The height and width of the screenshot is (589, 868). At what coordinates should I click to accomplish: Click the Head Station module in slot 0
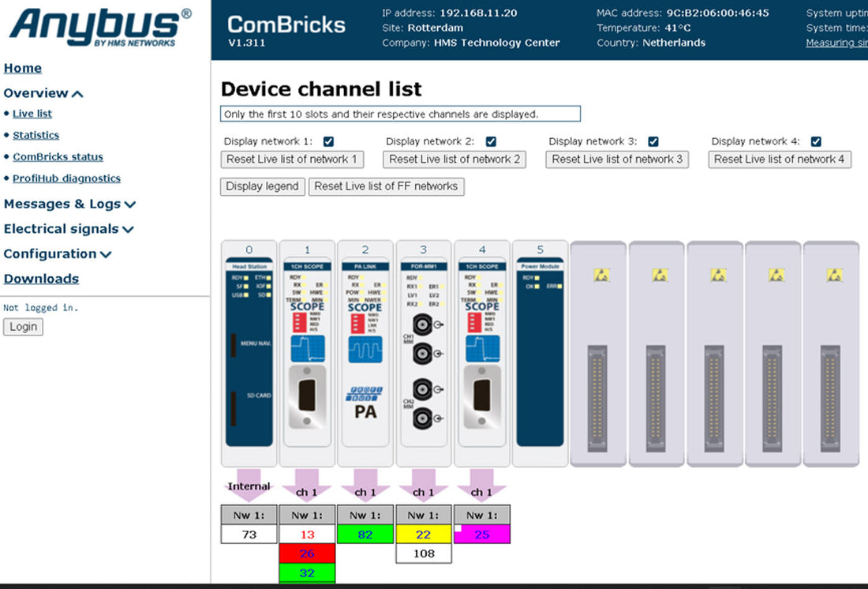click(x=249, y=351)
